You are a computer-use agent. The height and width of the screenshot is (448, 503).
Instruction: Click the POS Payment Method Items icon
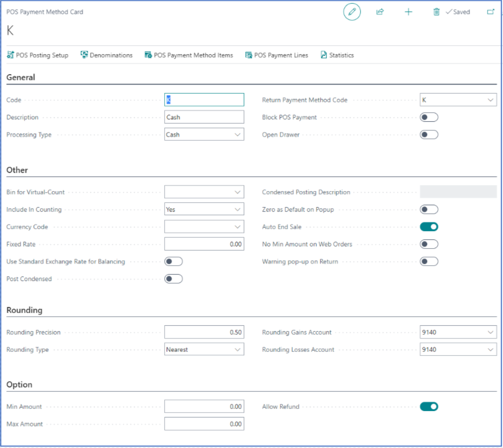[148, 55]
